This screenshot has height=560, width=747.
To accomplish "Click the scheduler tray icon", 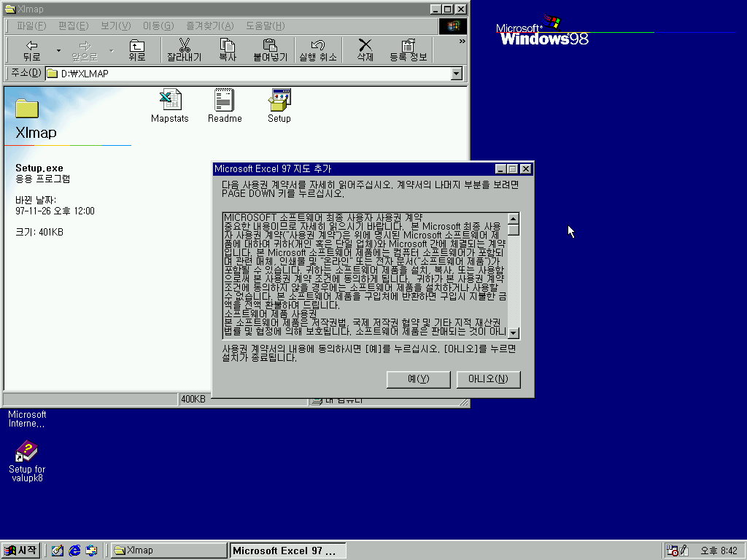I will click(x=672, y=551).
